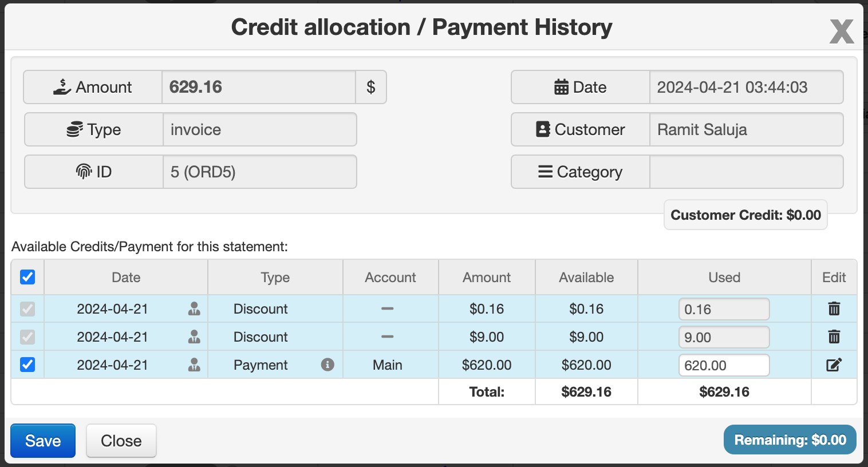
Task: Uncheck the Payment row checkbox
Action: 27,365
